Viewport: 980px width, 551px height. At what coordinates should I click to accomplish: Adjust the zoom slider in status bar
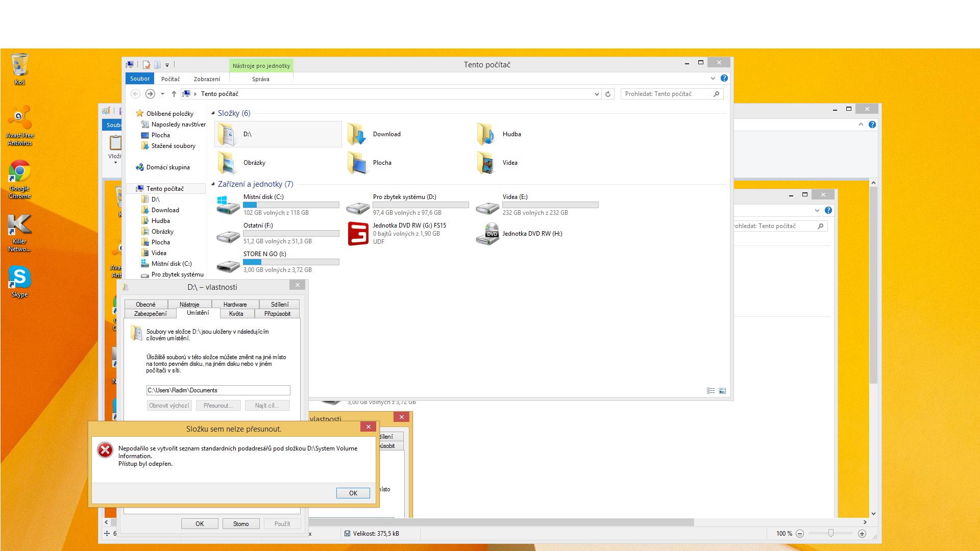point(831,533)
